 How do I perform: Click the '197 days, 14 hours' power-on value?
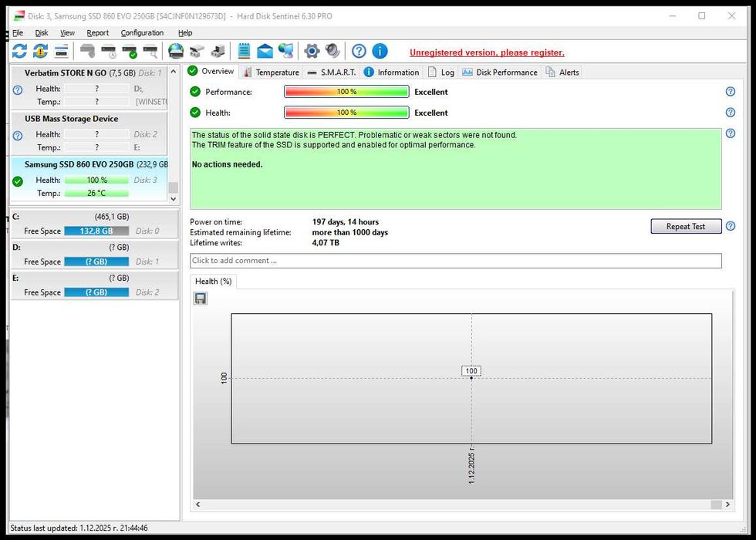click(x=346, y=222)
